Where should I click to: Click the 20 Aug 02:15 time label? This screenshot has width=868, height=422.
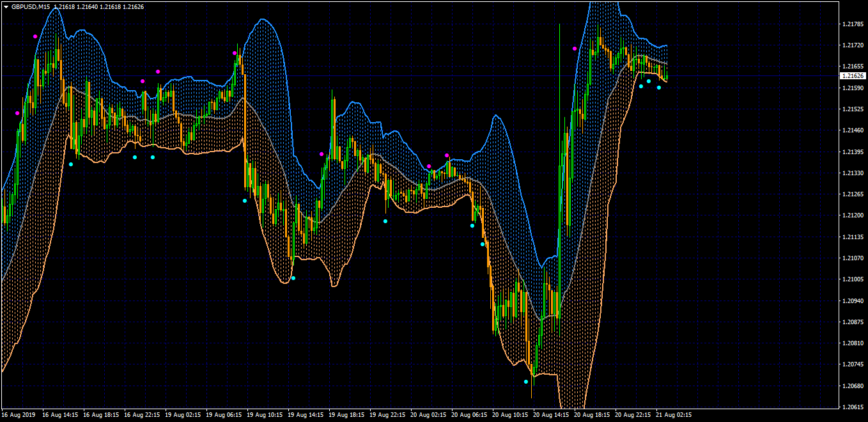pyautogui.click(x=428, y=415)
